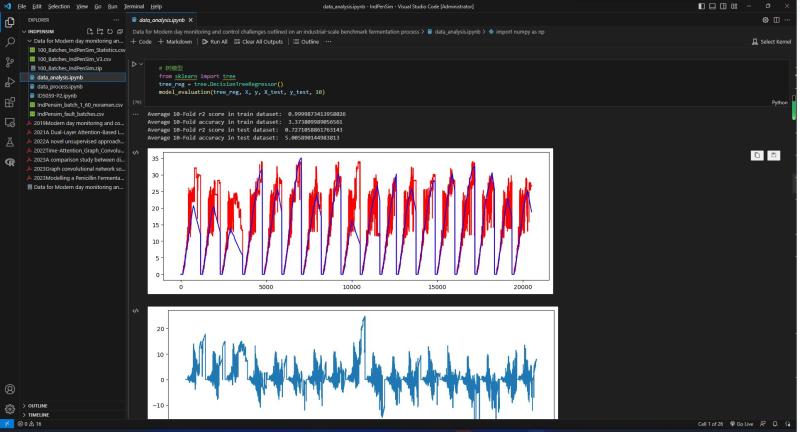
Task: Select the data_analysis.ipynb editor tab
Action: [x=162, y=20]
